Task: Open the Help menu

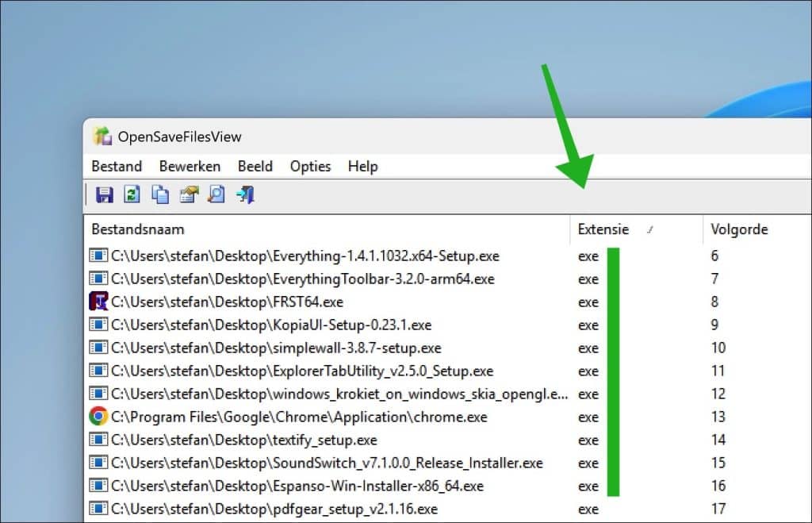Action: click(363, 167)
